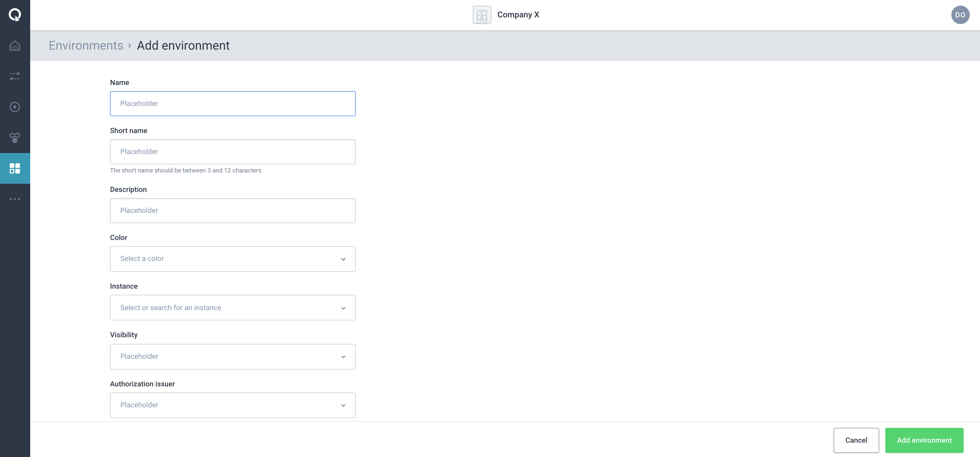Image resolution: width=980 pixels, height=457 pixels.
Task: Click the app logo in the sidebar
Action: pos(15,15)
